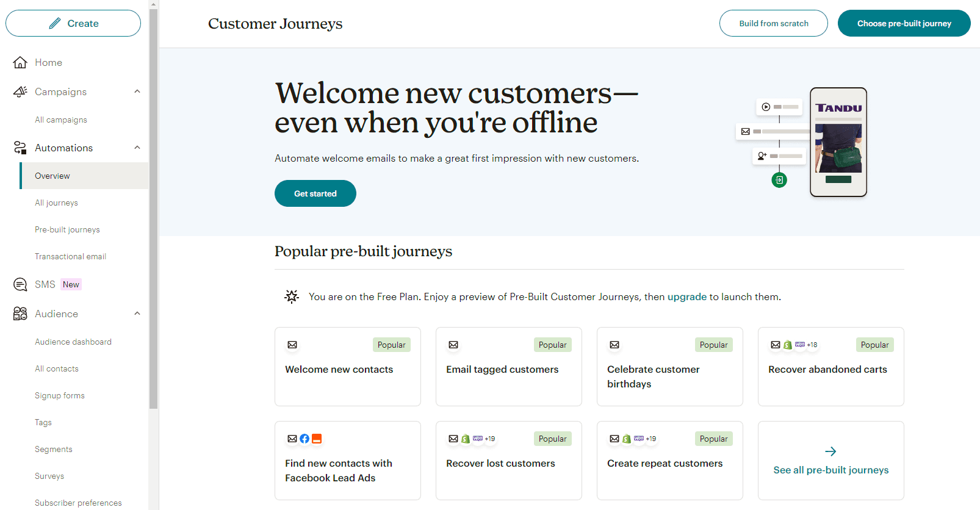Open All campaigns in the sidebar
This screenshot has height=510, width=980.
click(x=61, y=120)
